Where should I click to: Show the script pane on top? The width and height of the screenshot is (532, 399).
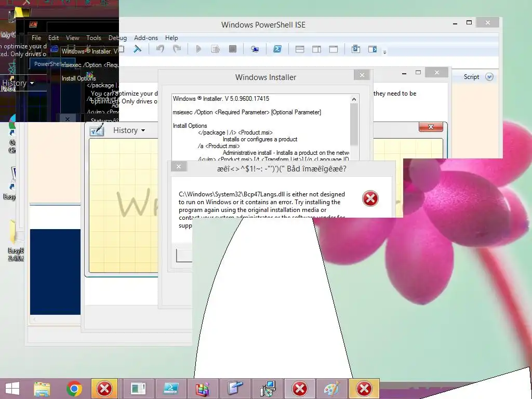(x=300, y=49)
